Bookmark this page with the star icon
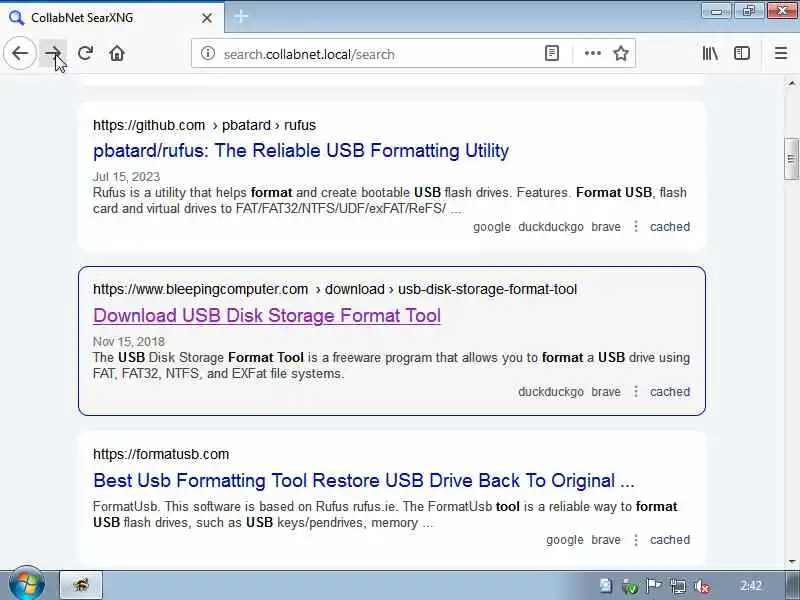 (x=621, y=53)
